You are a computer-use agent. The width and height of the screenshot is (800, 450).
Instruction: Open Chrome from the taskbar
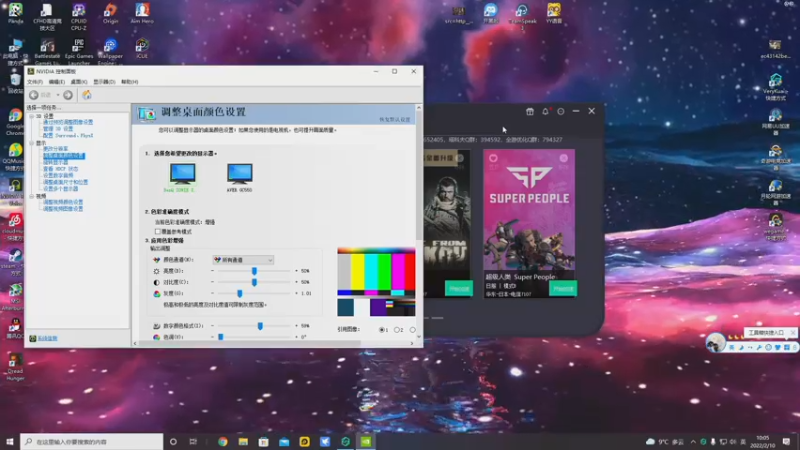222,441
